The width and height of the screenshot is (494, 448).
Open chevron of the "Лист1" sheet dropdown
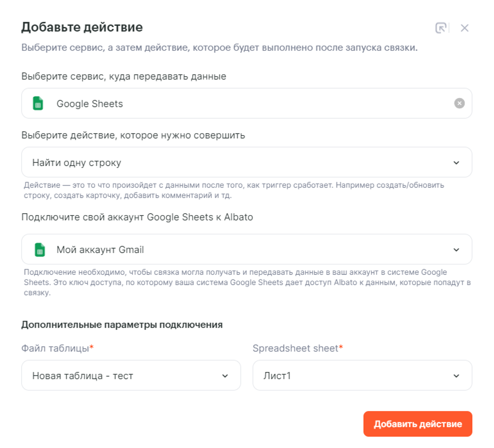pyautogui.click(x=456, y=376)
